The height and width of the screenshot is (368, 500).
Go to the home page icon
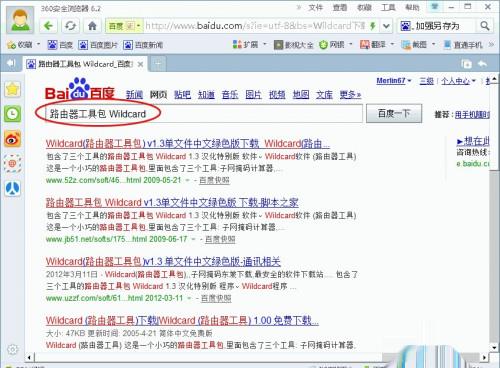(92, 26)
